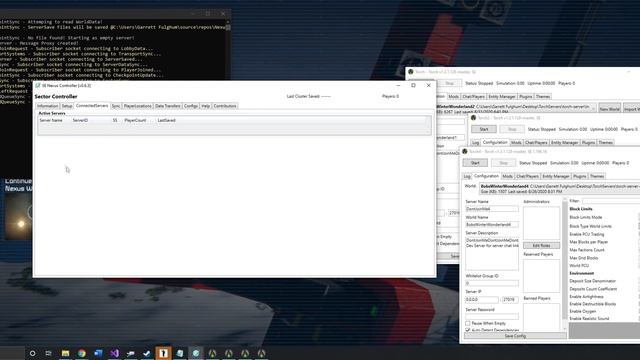Click the Cortana circle icon on taskbar
Image resolution: width=640 pixels, height=360 pixels.
(32, 353)
